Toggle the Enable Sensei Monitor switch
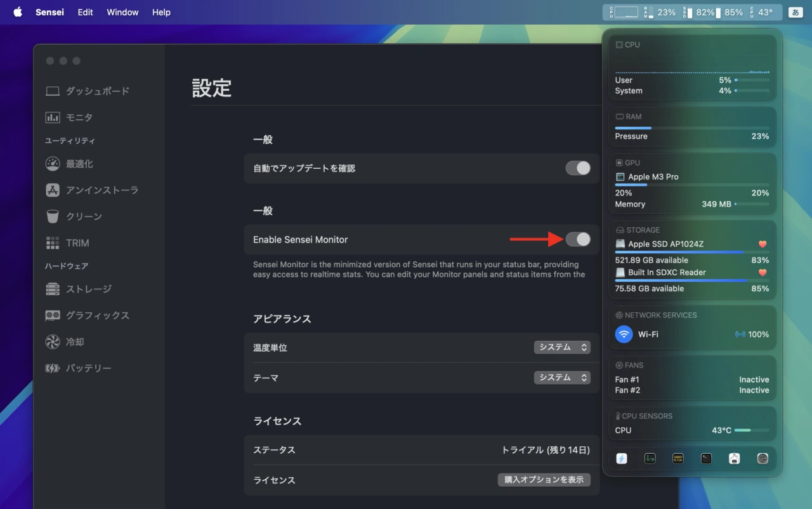The image size is (812, 509). (x=578, y=239)
